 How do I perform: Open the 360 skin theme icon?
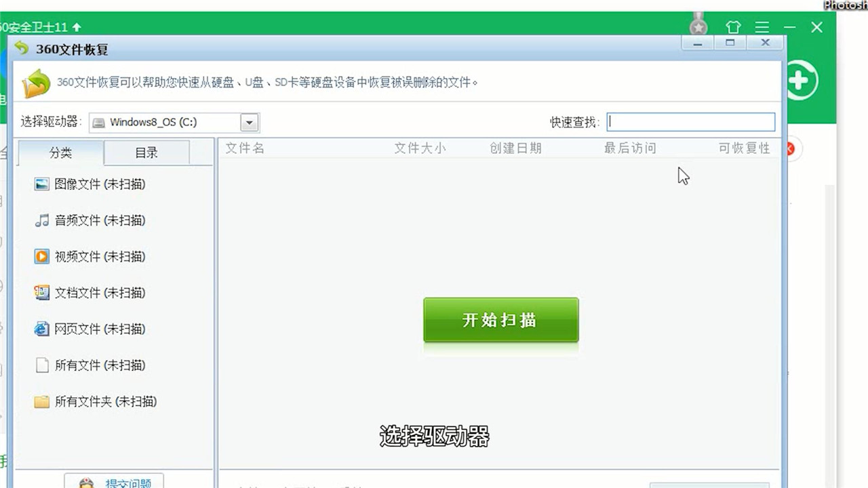[733, 27]
